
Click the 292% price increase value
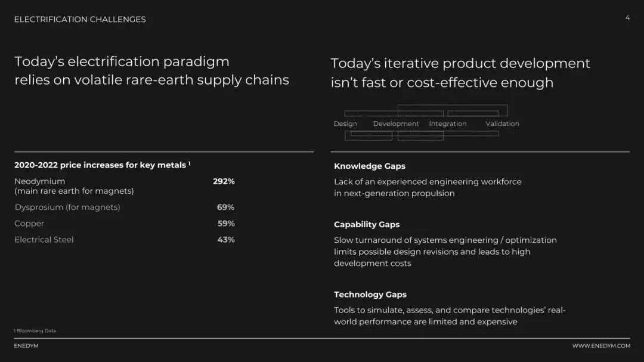tap(224, 181)
